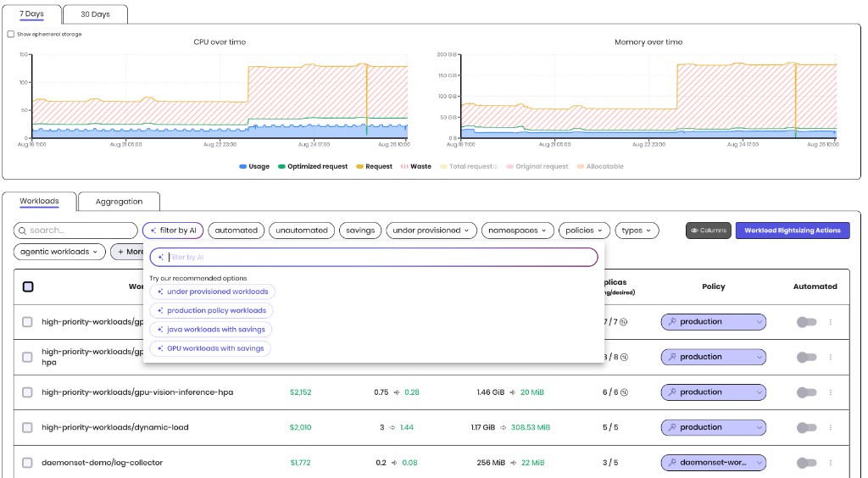Select checkbox for gpu-vision-inference-hpa row
The width and height of the screenshot is (868, 478).
(x=27, y=392)
